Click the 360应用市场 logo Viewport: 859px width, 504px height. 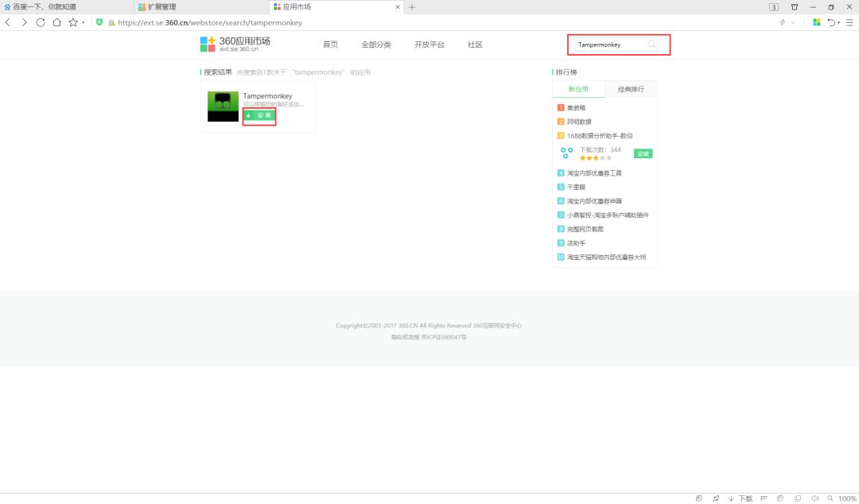coord(235,45)
